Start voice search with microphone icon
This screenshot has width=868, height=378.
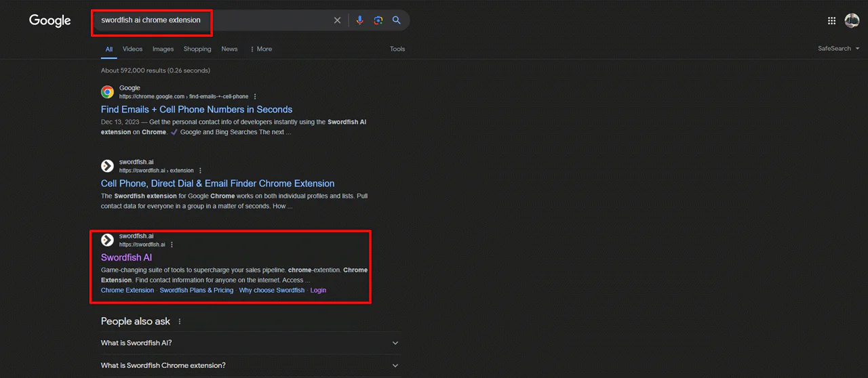pos(360,20)
